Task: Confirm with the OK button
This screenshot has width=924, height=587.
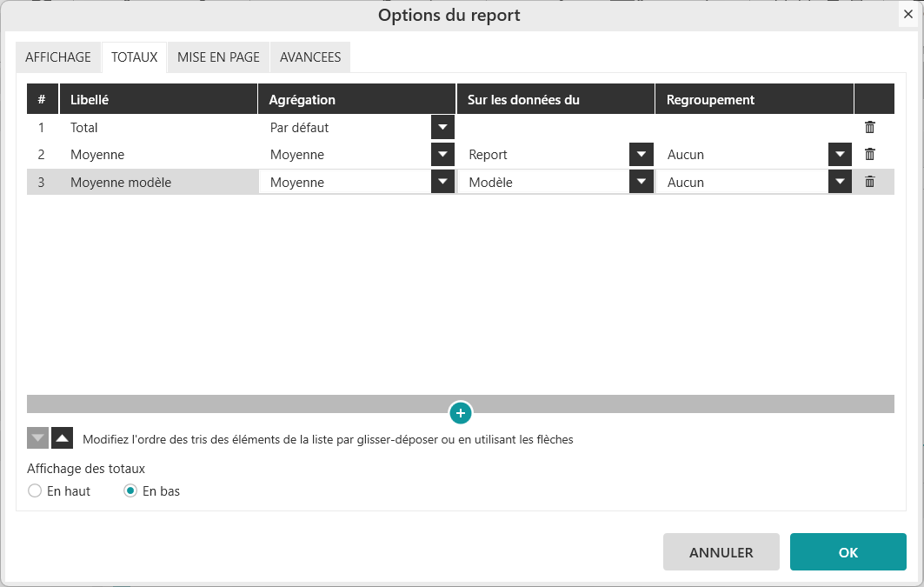Action: [848, 552]
